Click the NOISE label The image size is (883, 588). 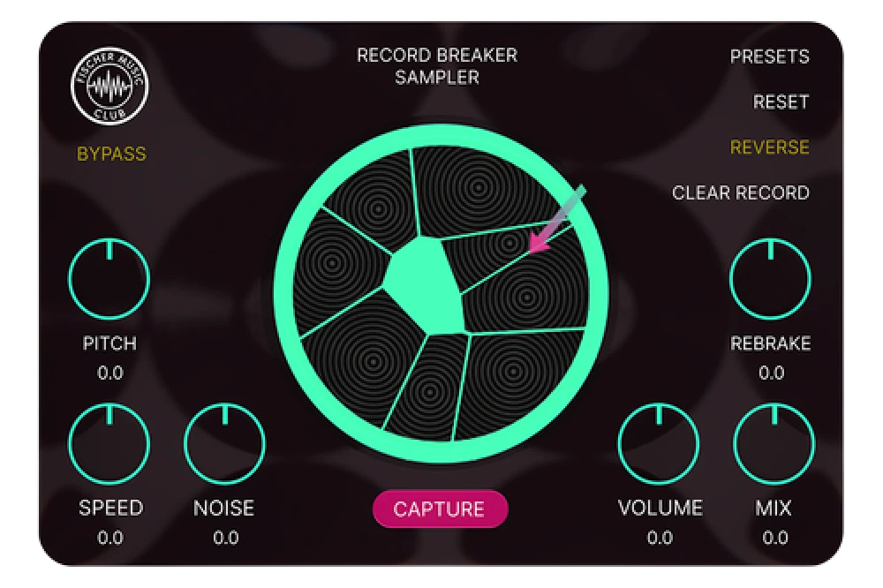pyautogui.click(x=224, y=508)
